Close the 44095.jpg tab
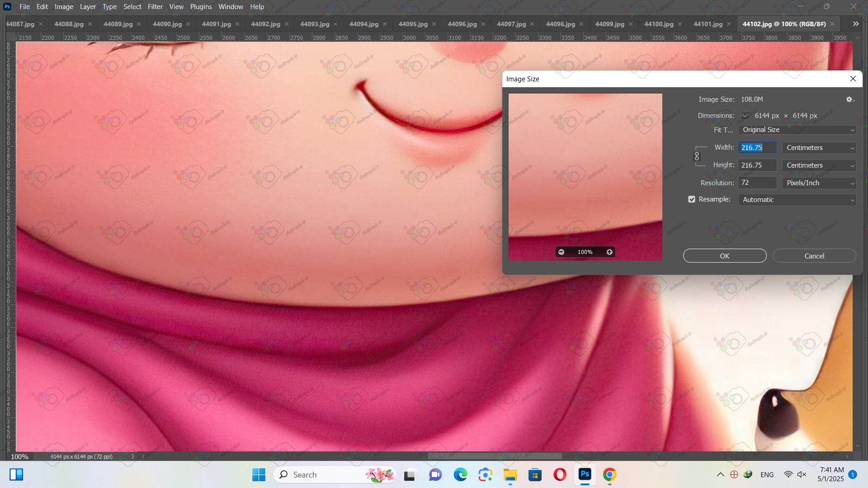868x488 pixels. click(x=434, y=24)
